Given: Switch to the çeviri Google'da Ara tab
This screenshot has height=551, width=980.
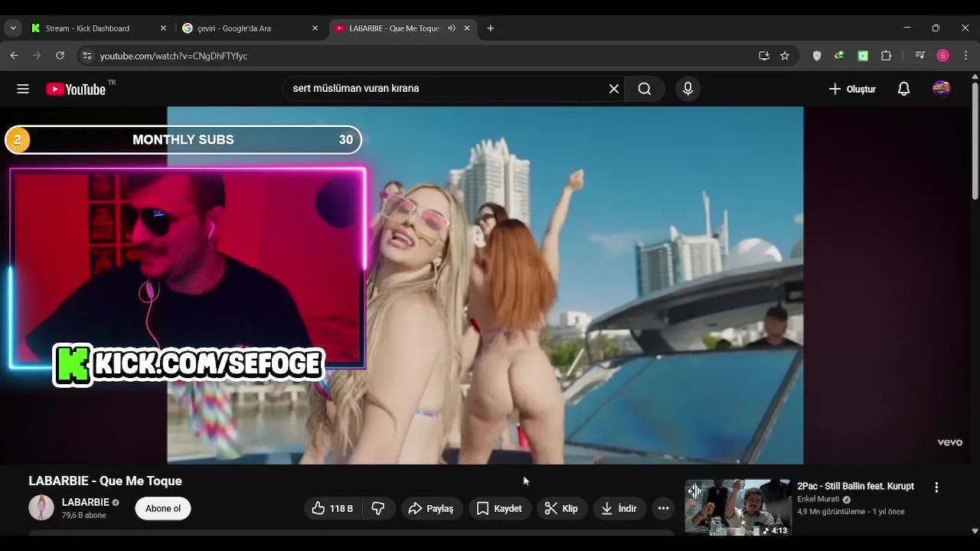Looking at the screenshot, I should pos(250,28).
